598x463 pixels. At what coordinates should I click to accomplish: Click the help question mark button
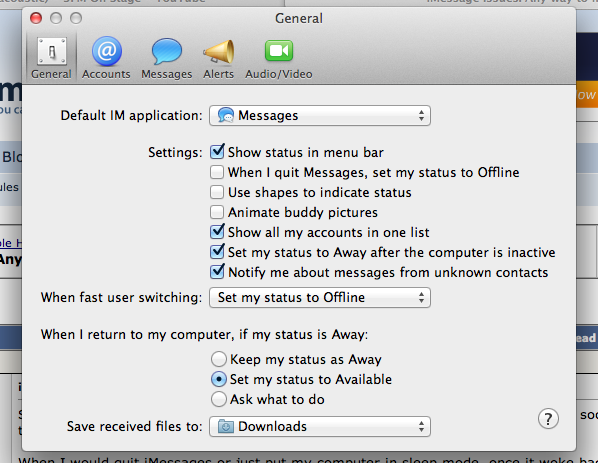[548, 419]
